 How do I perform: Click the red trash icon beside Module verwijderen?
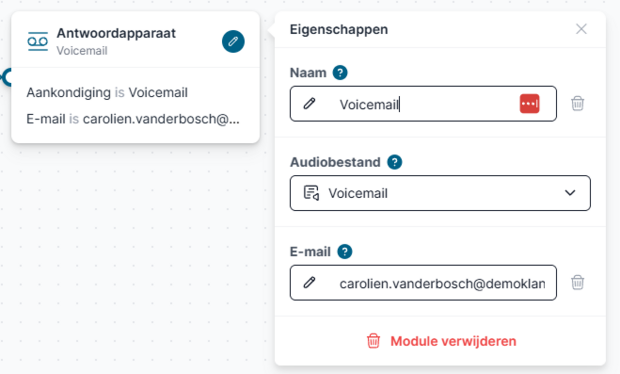tap(373, 341)
